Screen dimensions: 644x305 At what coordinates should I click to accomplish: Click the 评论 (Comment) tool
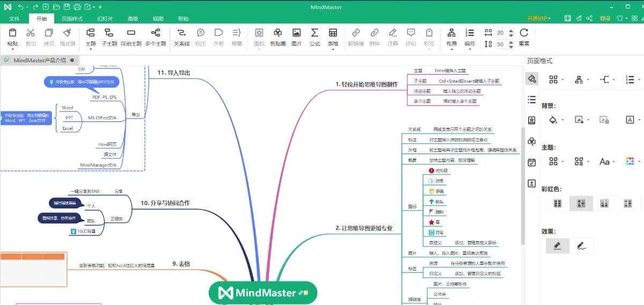click(411, 37)
